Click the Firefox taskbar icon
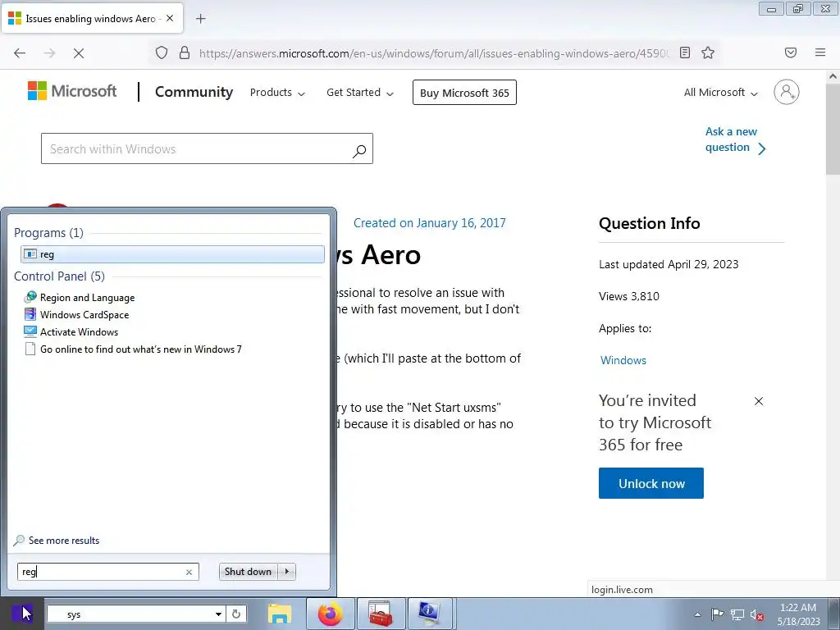Image resolution: width=840 pixels, height=630 pixels. point(330,614)
